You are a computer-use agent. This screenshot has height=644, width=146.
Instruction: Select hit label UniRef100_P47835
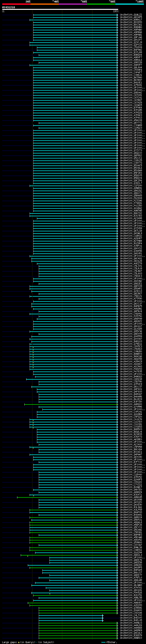(131, 372)
